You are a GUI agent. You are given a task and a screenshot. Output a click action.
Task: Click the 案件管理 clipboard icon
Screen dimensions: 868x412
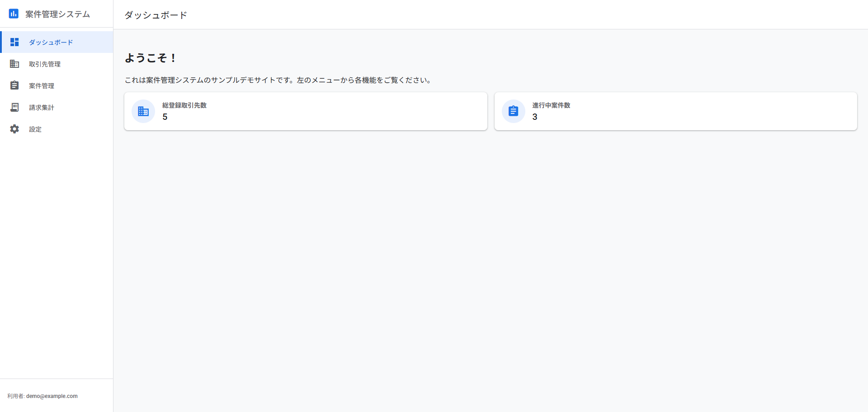14,85
